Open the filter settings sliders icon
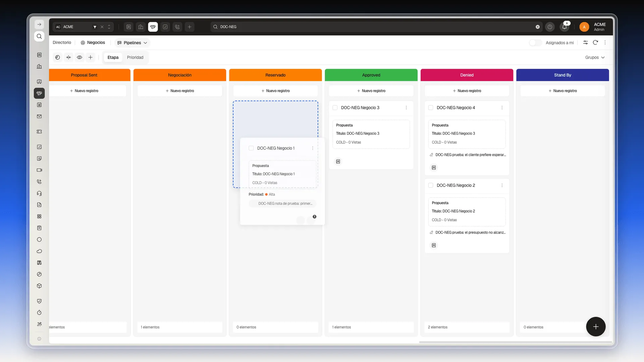Image resolution: width=644 pixels, height=362 pixels. 585,43
